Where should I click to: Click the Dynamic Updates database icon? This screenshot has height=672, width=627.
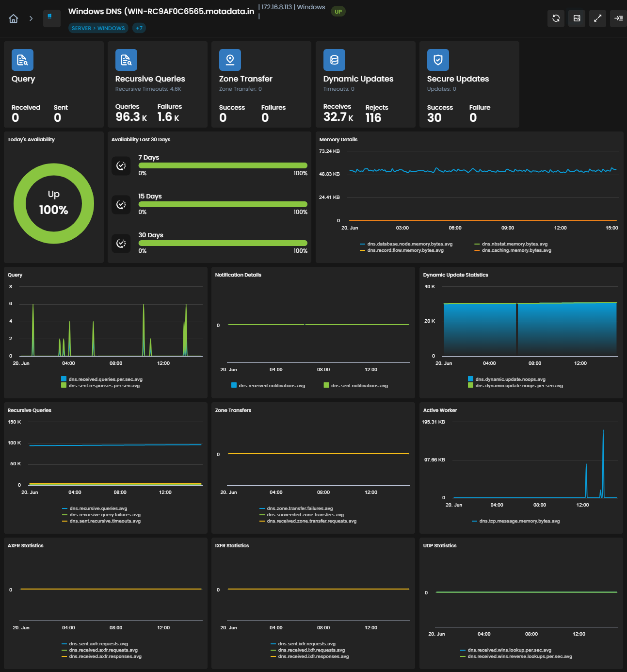click(x=334, y=60)
